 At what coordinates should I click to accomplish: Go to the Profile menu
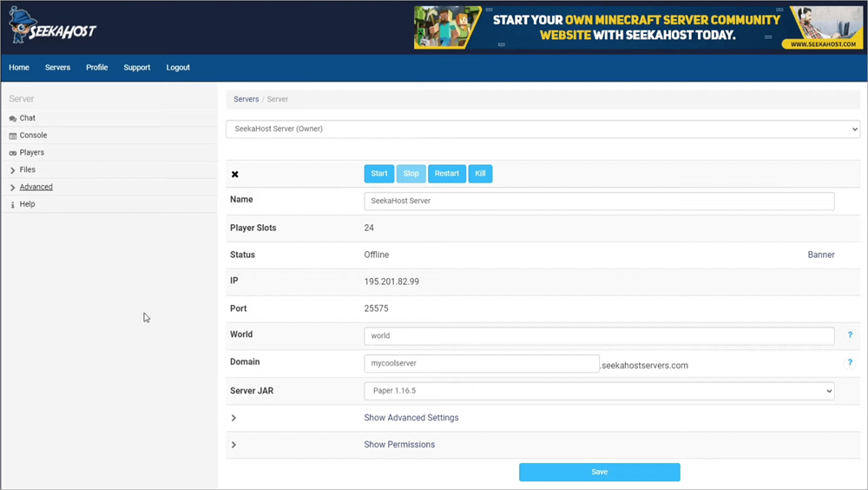coord(96,68)
